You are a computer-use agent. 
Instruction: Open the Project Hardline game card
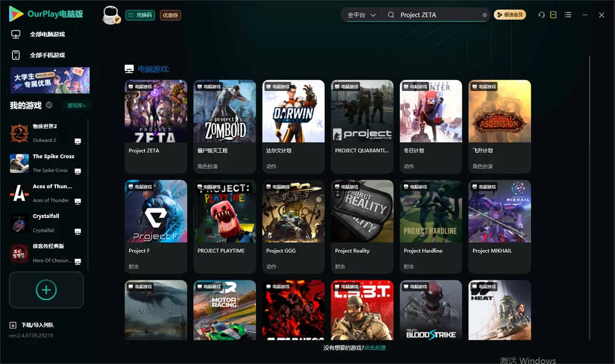tap(431, 226)
